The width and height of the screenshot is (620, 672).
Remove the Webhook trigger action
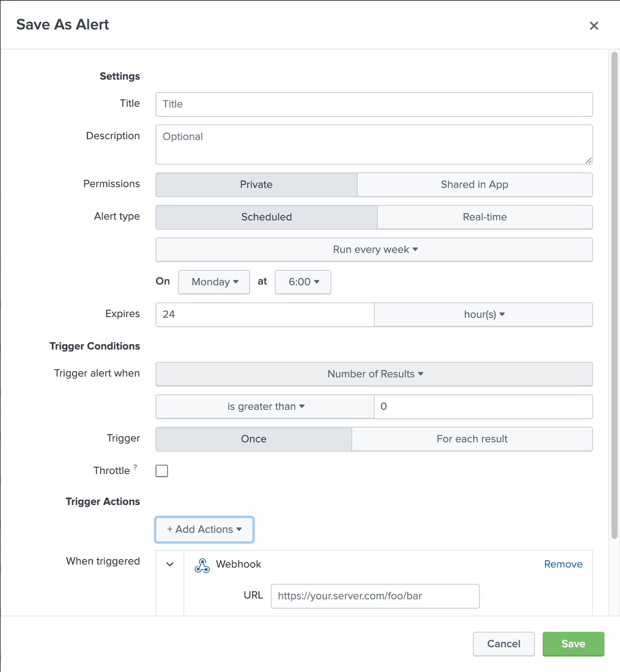pyautogui.click(x=563, y=564)
